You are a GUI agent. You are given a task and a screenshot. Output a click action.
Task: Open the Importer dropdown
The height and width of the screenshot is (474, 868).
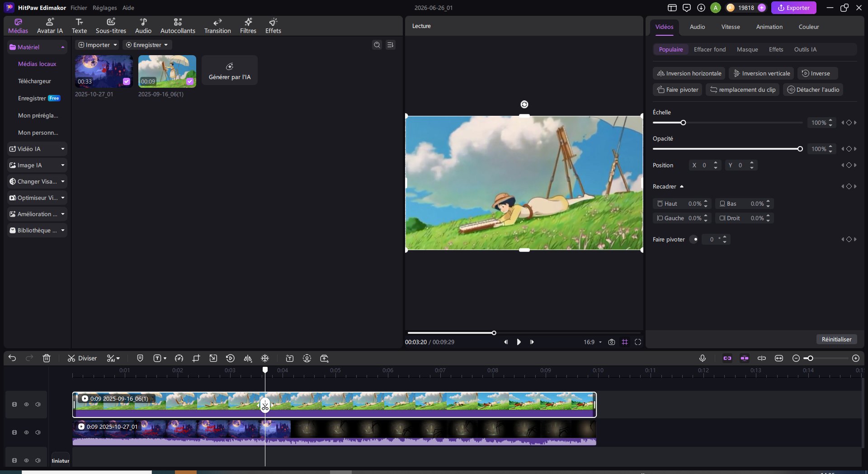98,45
